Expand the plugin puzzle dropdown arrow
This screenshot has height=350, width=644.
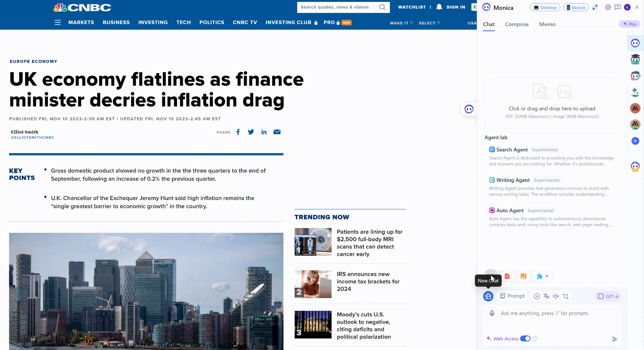tap(547, 276)
